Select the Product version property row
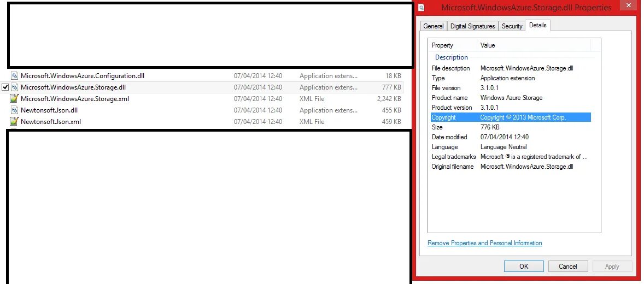This screenshot has width=644, height=284. click(x=511, y=108)
